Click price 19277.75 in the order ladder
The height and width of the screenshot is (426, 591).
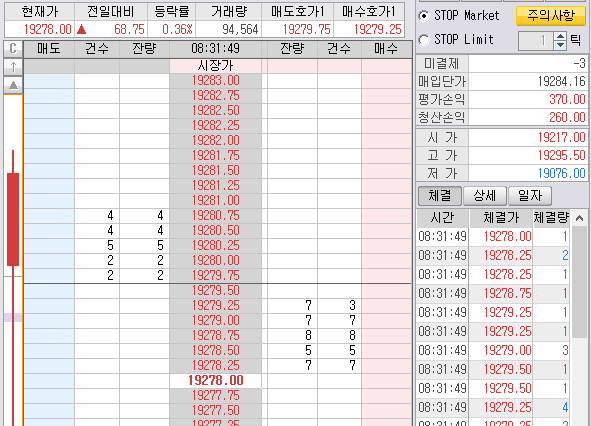click(215, 395)
